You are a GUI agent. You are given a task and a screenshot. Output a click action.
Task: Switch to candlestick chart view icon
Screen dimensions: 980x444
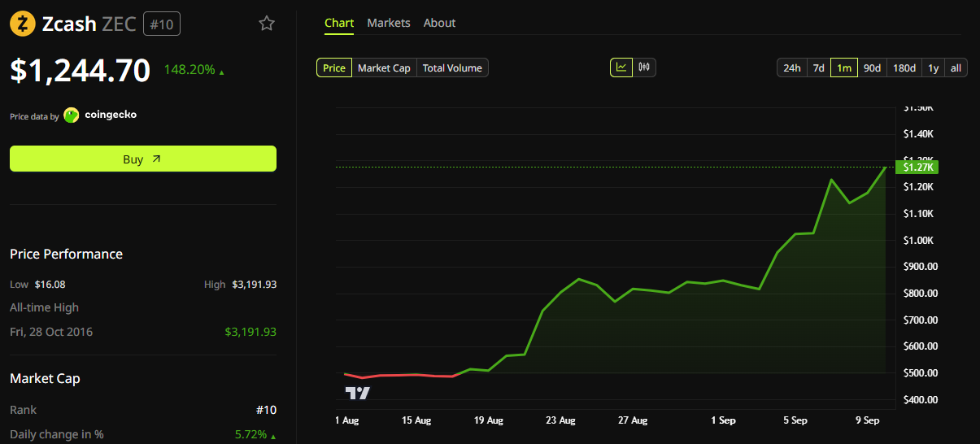tap(644, 67)
